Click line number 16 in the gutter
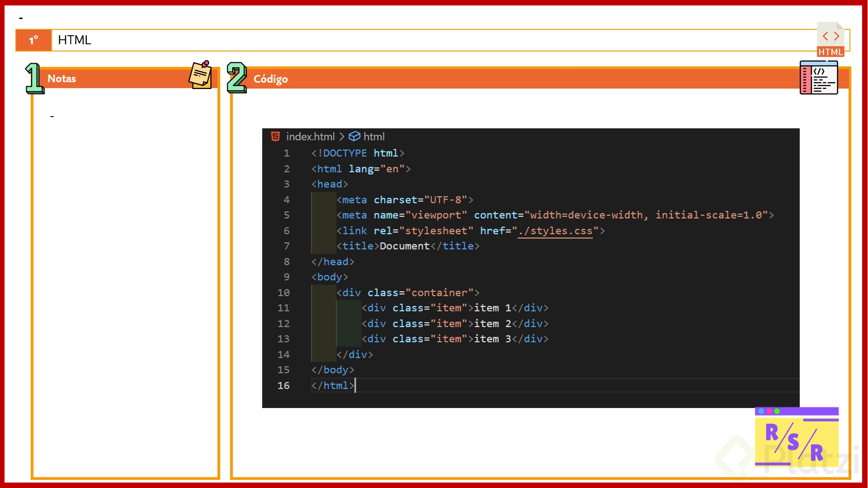The height and width of the screenshot is (488, 868). coord(283,385)
